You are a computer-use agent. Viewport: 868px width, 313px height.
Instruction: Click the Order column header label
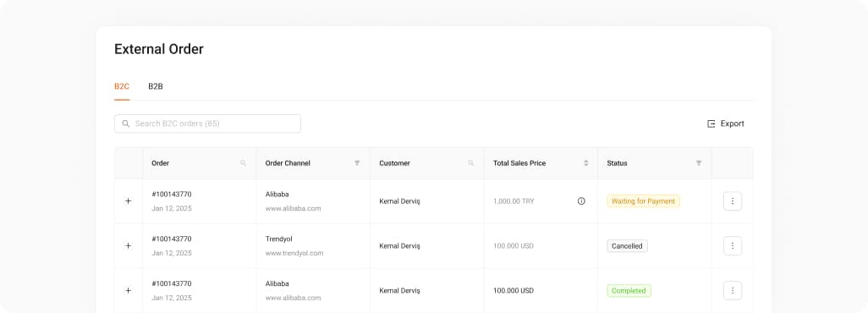(161, 163)
